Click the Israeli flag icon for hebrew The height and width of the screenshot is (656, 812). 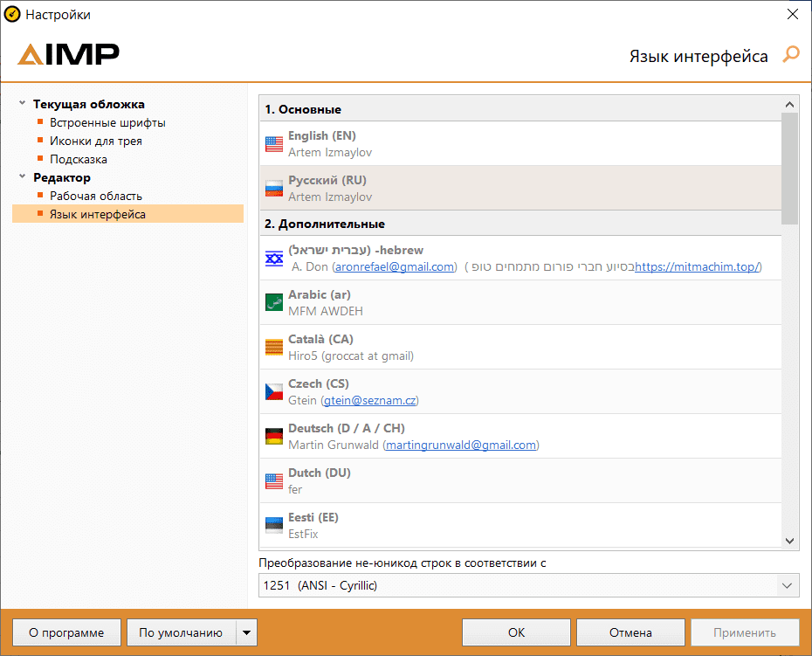pos(274,258)
